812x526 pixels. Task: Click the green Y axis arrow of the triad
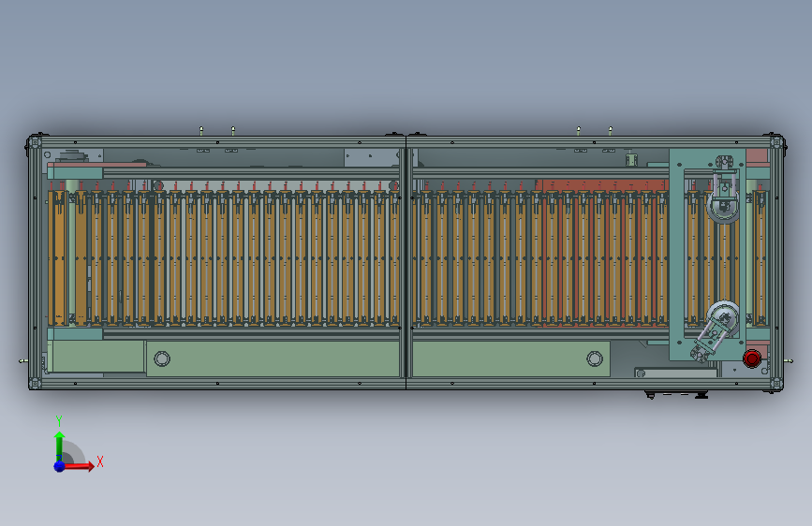pos(59,446)
